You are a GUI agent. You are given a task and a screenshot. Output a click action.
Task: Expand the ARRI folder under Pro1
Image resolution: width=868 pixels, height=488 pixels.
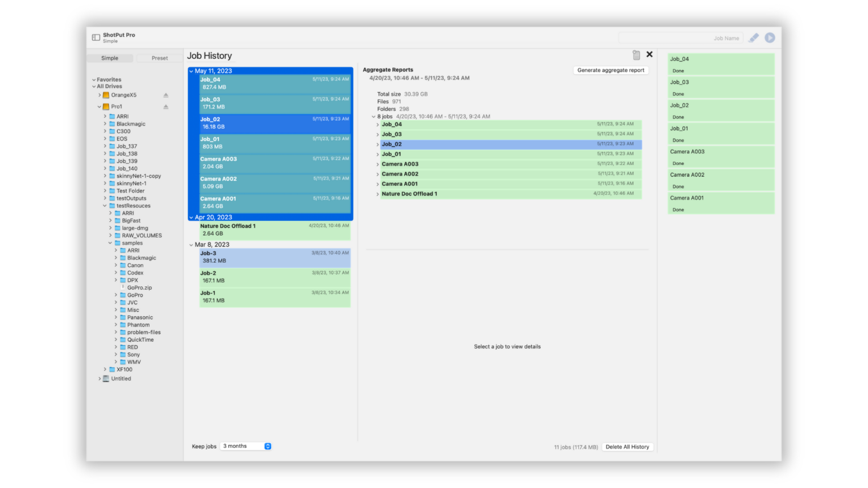coord(105,116)
